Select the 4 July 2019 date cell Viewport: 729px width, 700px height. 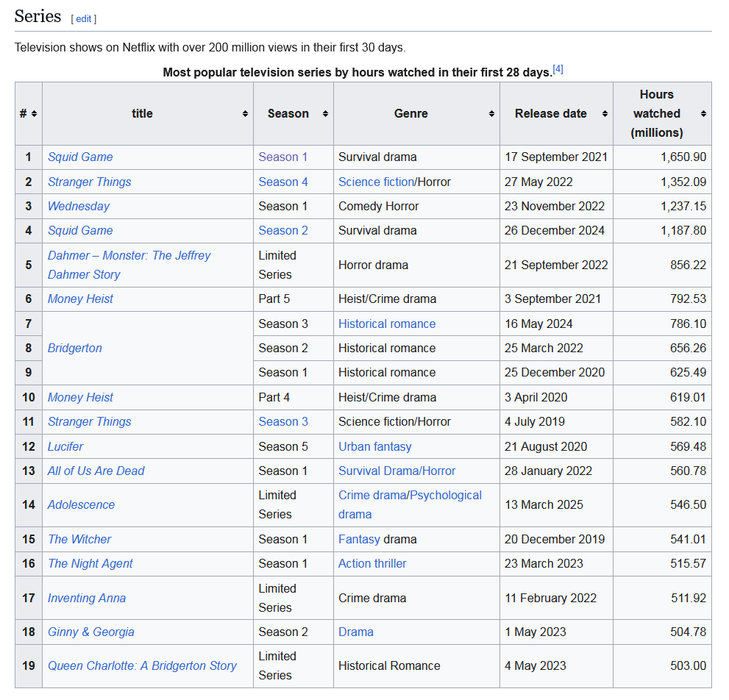[x=556, y=421]
